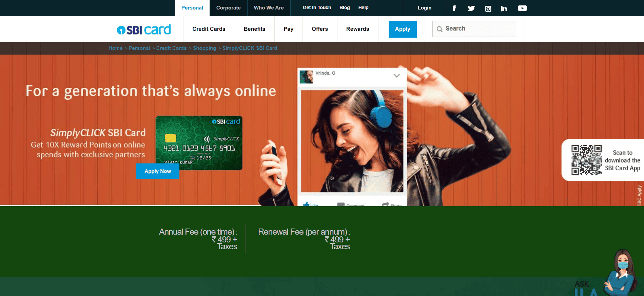Viewport: 644px width, 296px height.
Task: Go to Personal in the breadcrumb
Action: 139,48
